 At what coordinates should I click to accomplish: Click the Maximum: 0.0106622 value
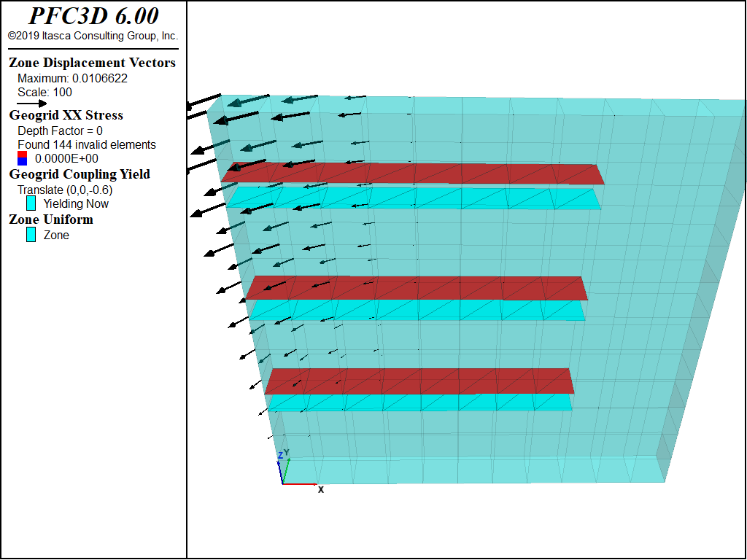click(72, 78)
